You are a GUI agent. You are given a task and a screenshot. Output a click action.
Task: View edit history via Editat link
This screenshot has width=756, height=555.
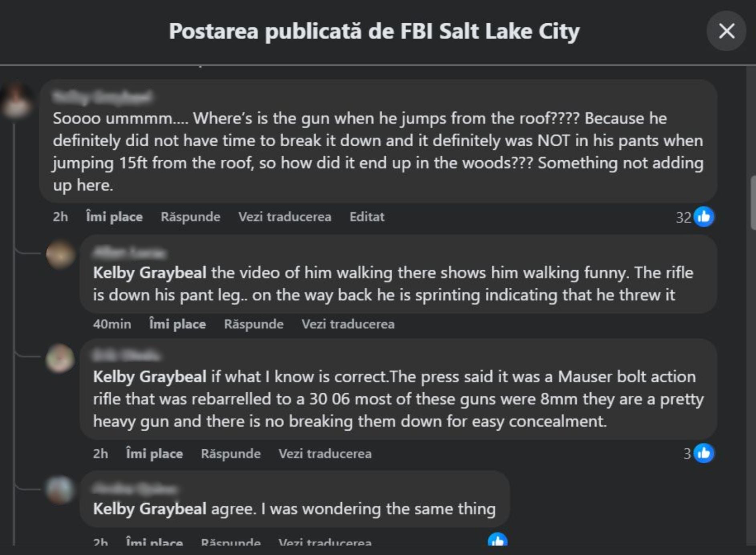(x=367, y=217)
